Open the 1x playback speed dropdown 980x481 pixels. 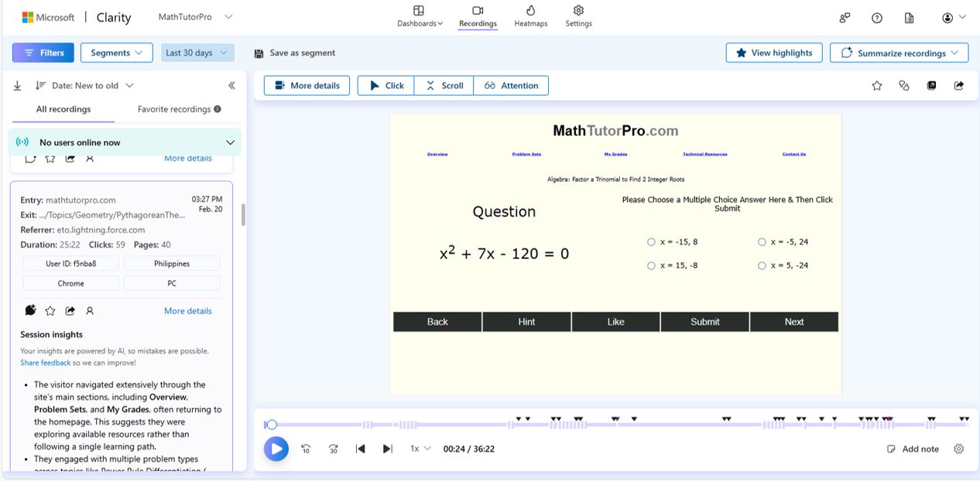(420, 449)
